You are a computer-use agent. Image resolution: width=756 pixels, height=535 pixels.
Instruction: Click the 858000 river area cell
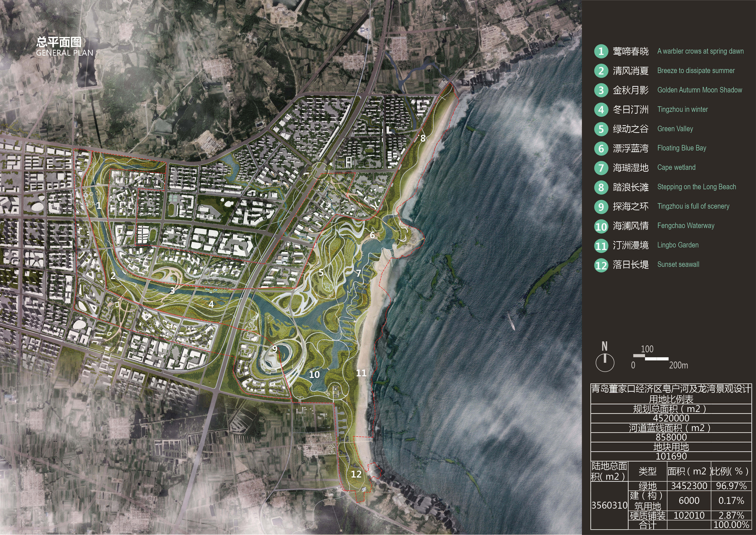point(671,437)
